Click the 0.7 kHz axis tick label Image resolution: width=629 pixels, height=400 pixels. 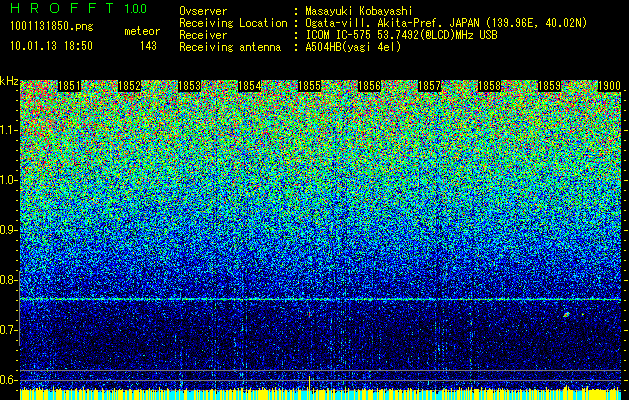tap(8, 330)
